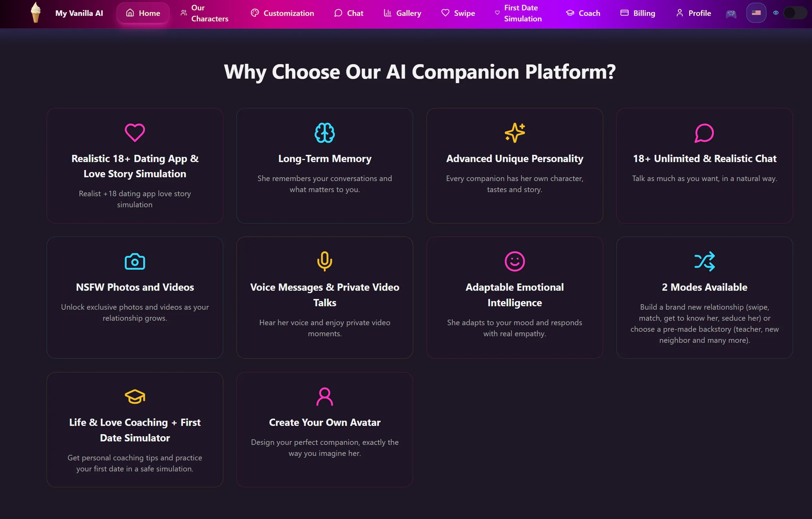This screenshot has width=812, height=519.
Task: Click the pink heart icon in Dating App card
Action: click(135, 133)
